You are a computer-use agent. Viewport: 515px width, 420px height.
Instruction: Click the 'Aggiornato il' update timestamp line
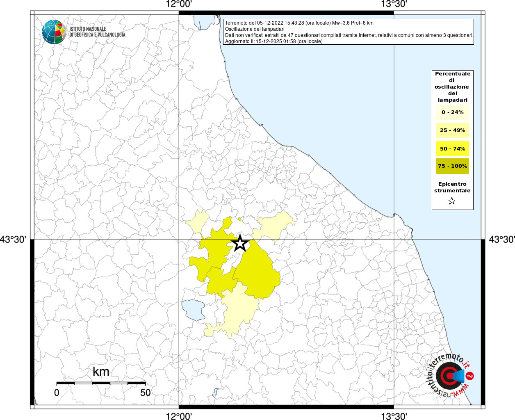[273, 41]
